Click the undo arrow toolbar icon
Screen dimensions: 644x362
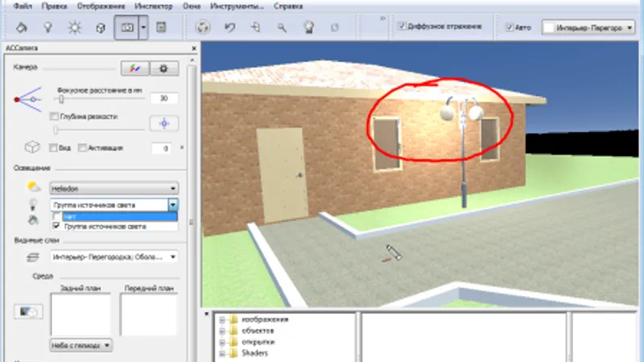[x=229, y=27]
